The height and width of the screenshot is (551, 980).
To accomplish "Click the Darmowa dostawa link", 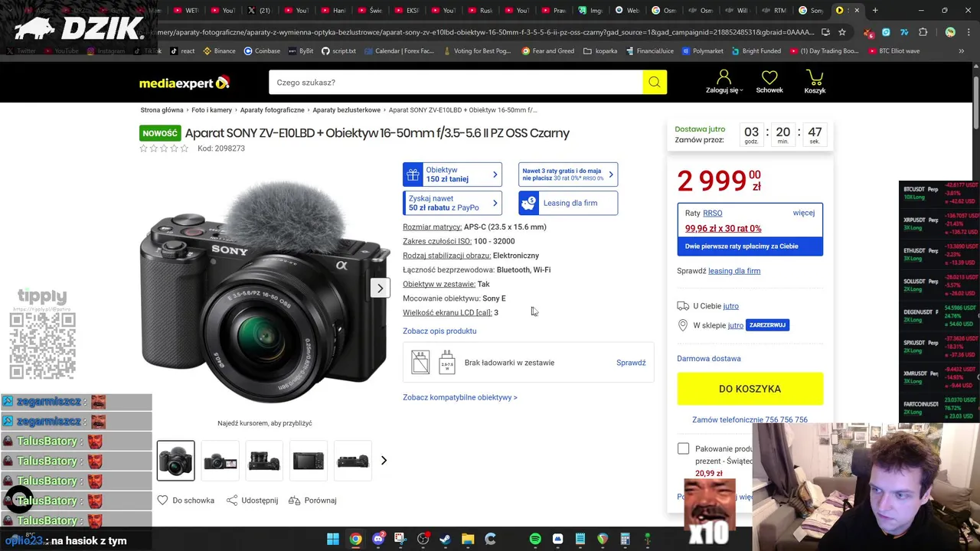I will (x=708, y=358).
